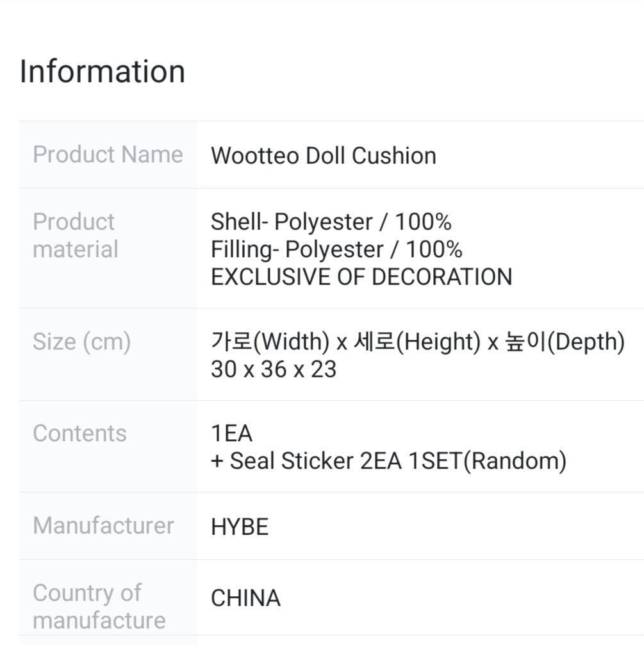Click the 세로(Height) text
This screenshot has width=644, height=645.
click(x=417, y=342)
